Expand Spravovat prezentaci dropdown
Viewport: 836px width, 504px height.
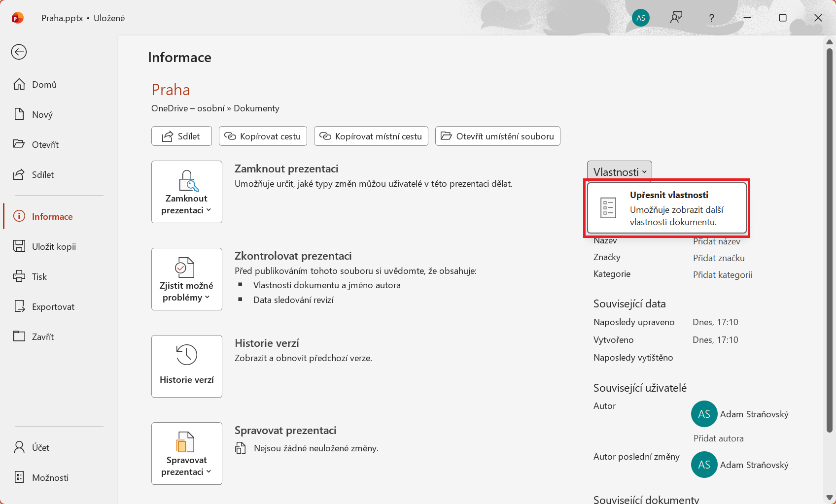[187, 453]
